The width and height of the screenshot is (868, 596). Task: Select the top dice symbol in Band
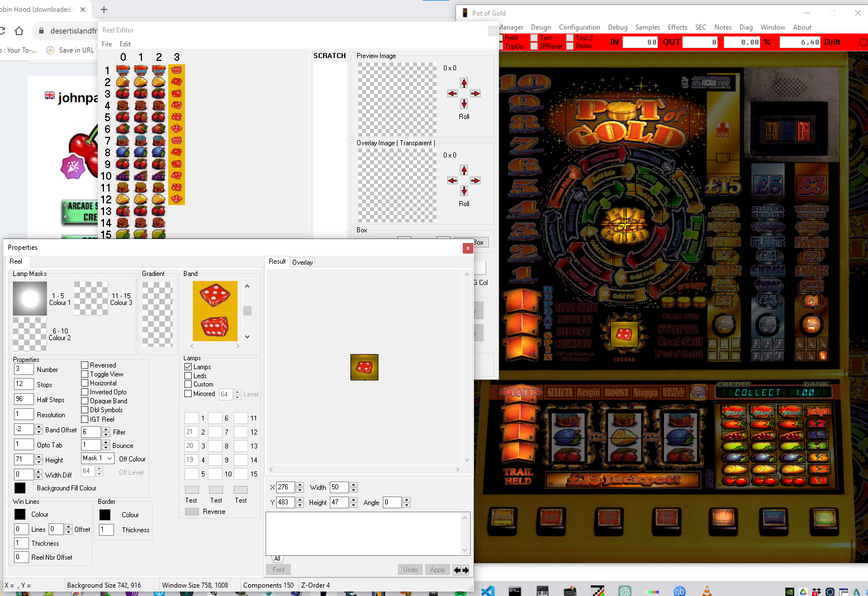(x=215, y=295)
